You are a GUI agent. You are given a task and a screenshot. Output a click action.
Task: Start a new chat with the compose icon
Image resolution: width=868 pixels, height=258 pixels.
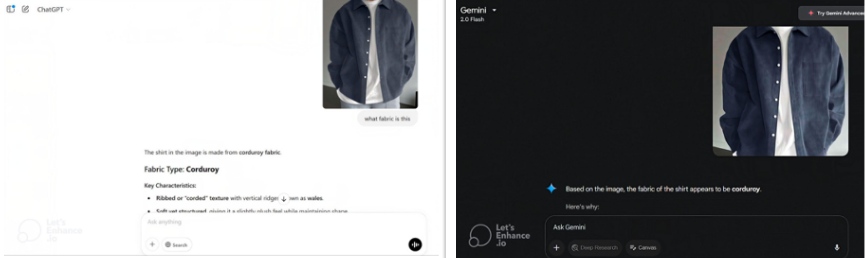[25, 9]
